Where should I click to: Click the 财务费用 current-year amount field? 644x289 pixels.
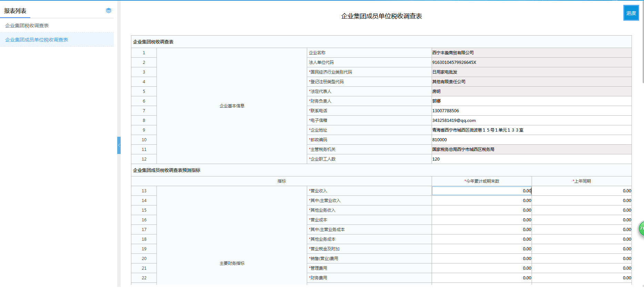[482, 278]
